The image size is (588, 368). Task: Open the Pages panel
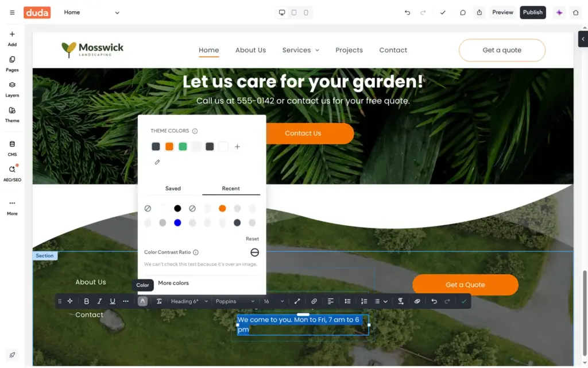(12, 64)
